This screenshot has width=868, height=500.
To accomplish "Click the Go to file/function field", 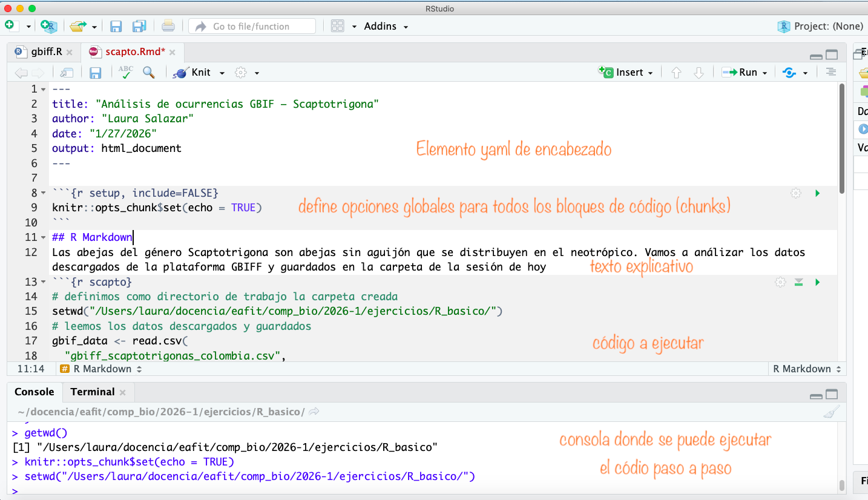I will click(252, 26).
